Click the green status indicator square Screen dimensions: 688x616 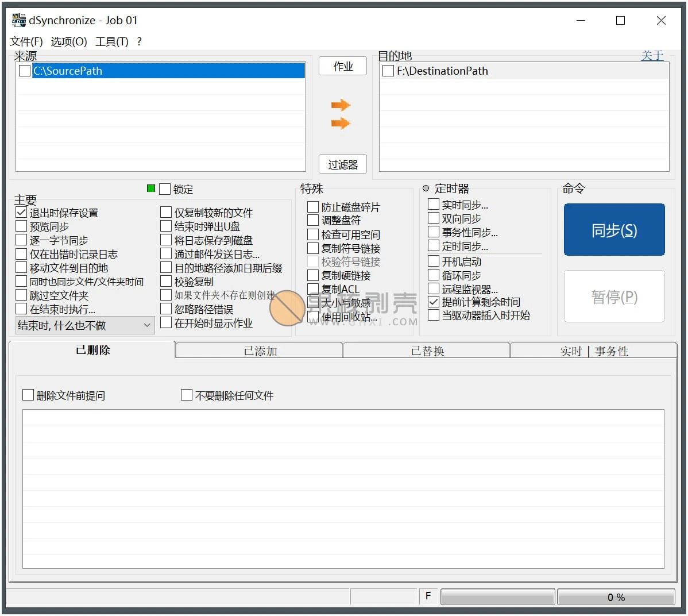click(151, 188)
